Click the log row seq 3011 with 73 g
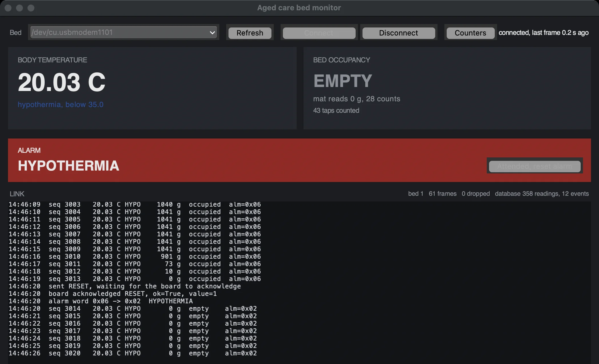This screenshot has width=599, height=364. coord(135,264)
